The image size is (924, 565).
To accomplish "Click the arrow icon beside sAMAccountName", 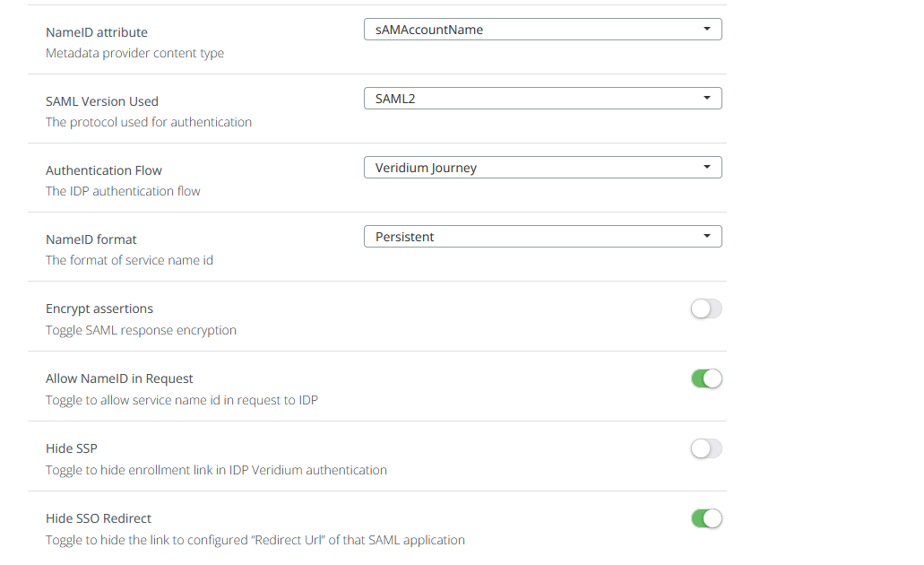I will [706, 30].
